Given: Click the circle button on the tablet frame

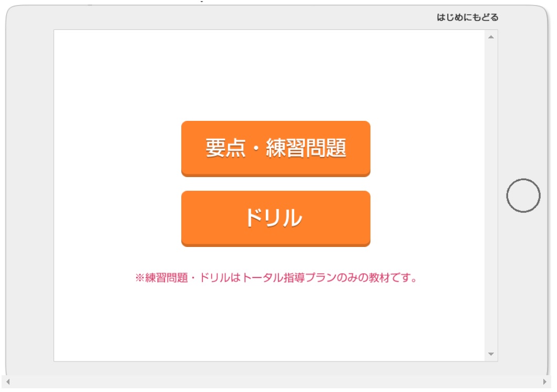Looking at the screenshot, I should 523,195.
